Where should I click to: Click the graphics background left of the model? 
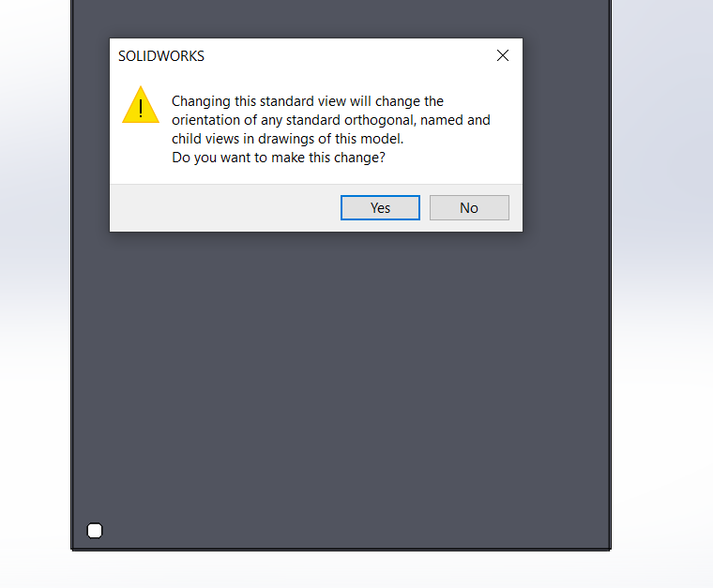click(x=35, y=273)
